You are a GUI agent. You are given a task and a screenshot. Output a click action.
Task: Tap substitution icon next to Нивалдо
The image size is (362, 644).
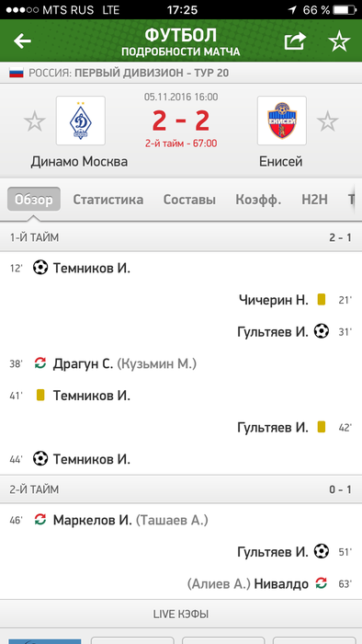(322, 583)
